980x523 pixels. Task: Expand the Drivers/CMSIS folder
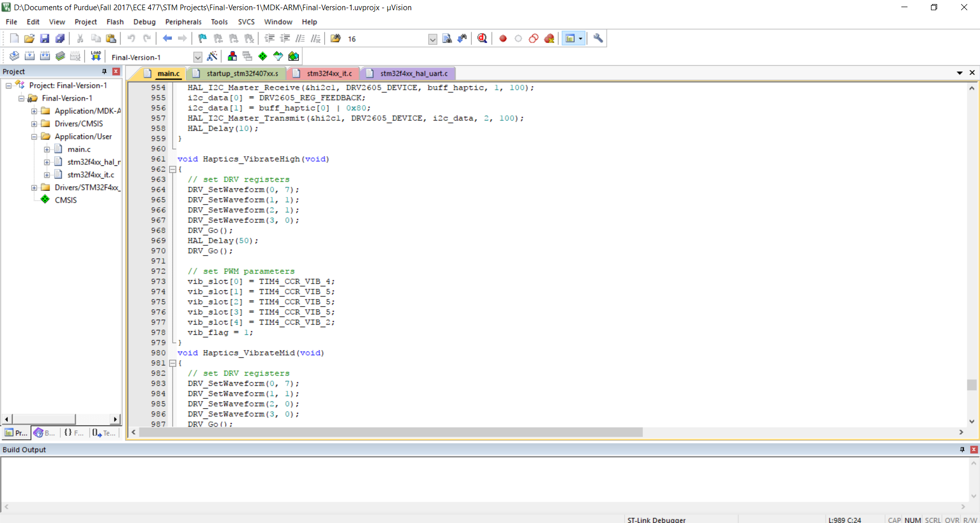[x=34, y=123]
